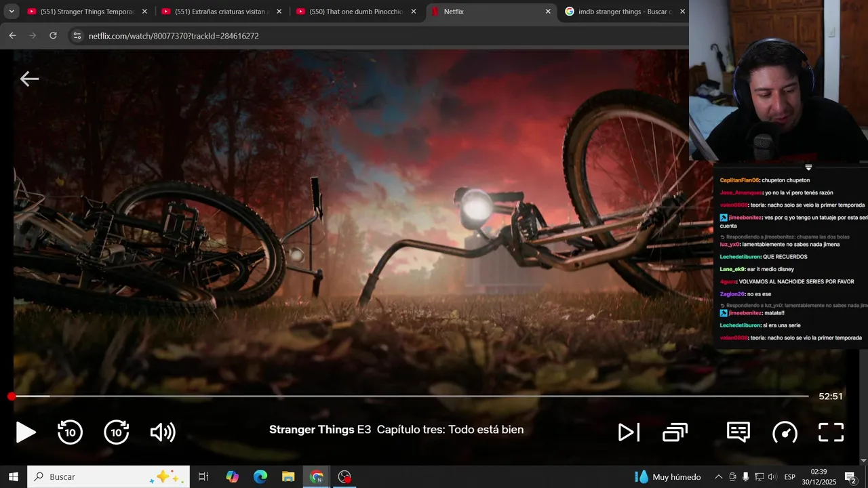868x488 pixels.
Task: Close the 'Extrañas criaturas visitan' tab
Action: pos(279,12)
